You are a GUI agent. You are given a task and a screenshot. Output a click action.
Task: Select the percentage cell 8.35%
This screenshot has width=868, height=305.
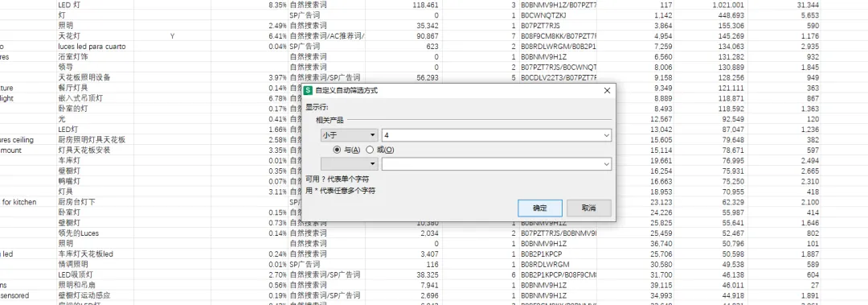(x=277, y=5)
